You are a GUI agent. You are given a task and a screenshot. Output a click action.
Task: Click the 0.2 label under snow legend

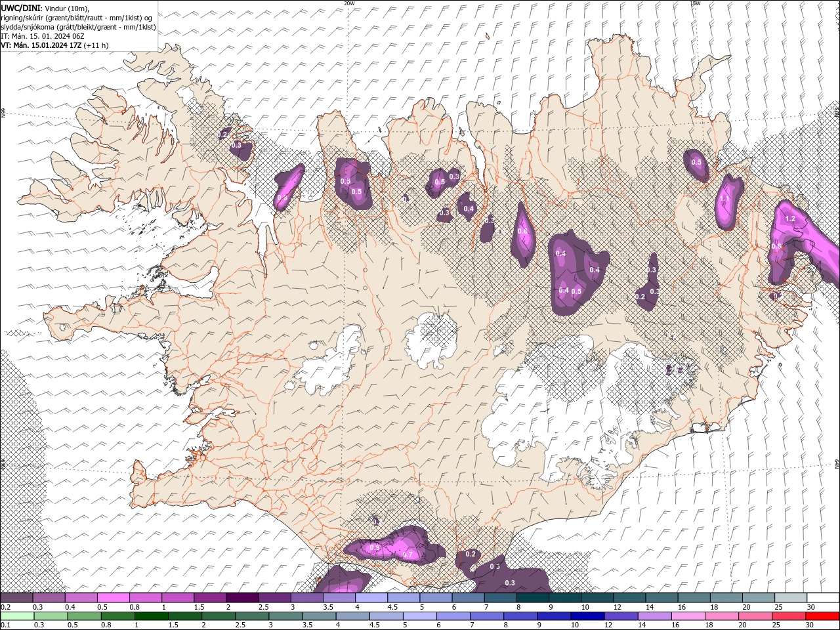point(5,607)
